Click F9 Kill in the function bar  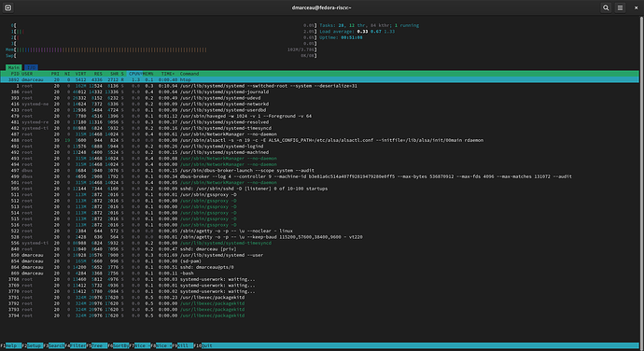(183, 345)
